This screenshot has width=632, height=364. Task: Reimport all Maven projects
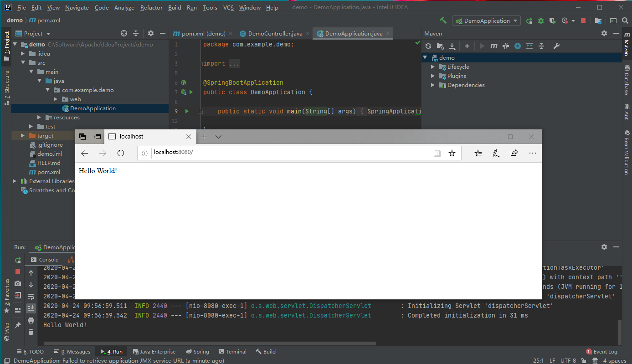point(428,46)
